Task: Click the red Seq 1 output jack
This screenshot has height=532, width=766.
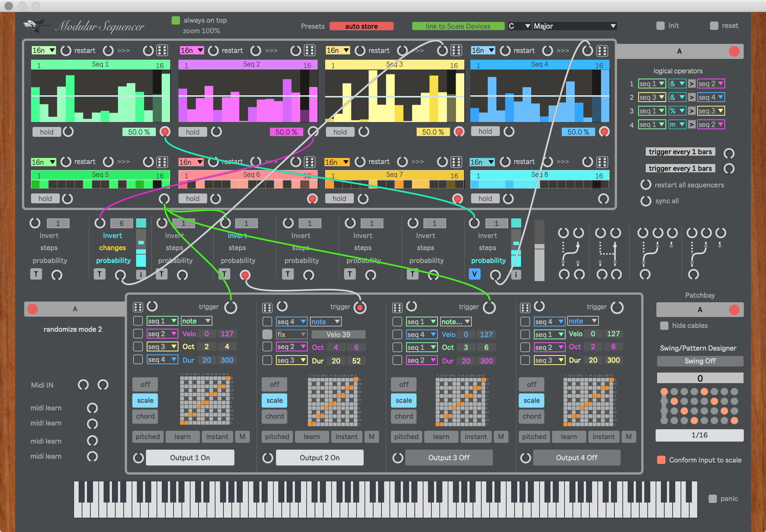Action: coord(165,131)
